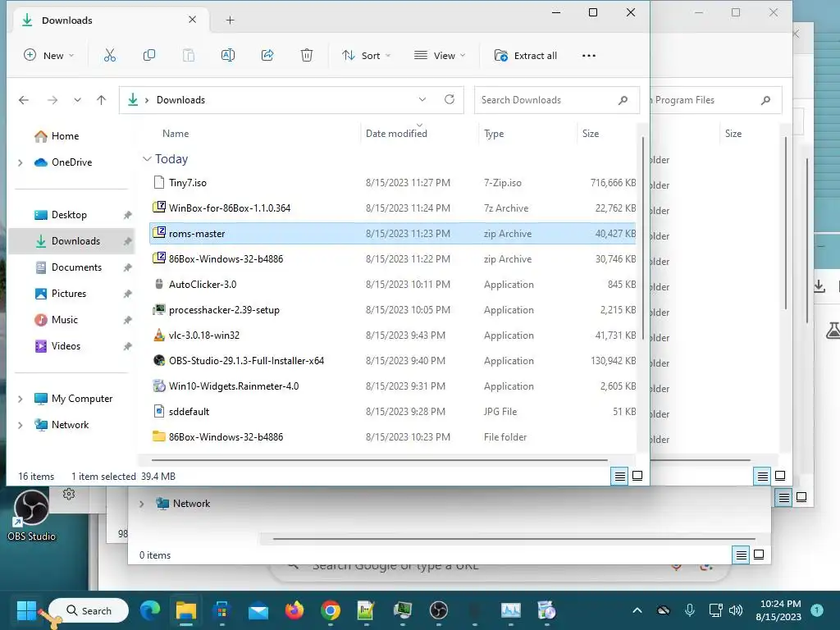Sort by Name column header
Screen dimensions: 840x630
176,134
